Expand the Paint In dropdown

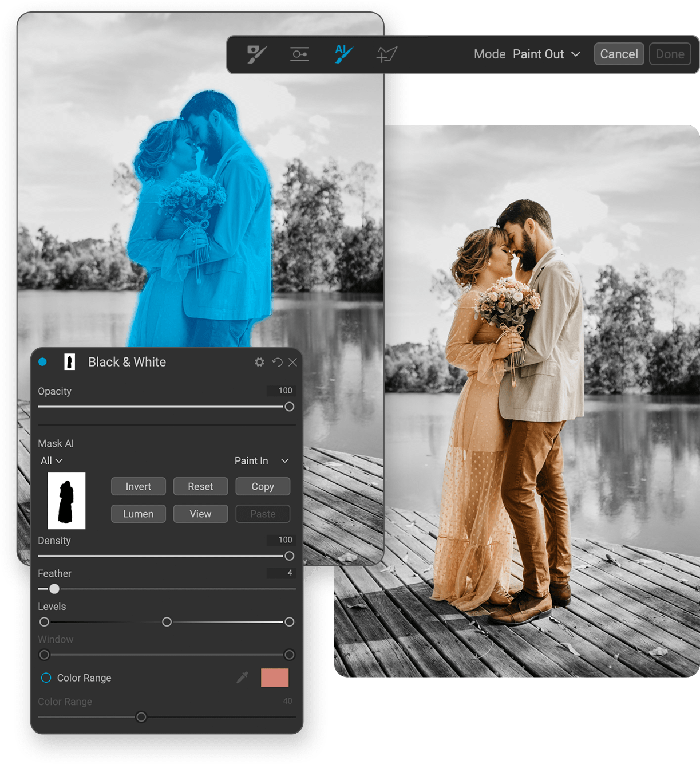tap(260, 460)
